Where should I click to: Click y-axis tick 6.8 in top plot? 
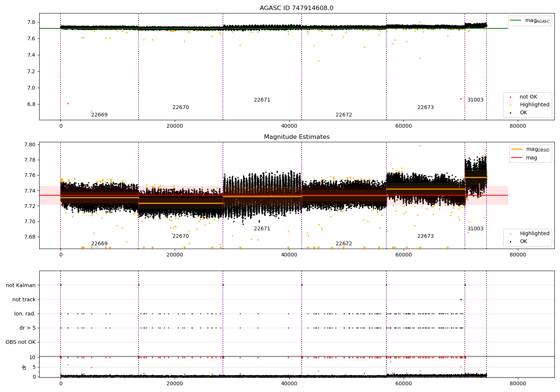tap(31, 105)
